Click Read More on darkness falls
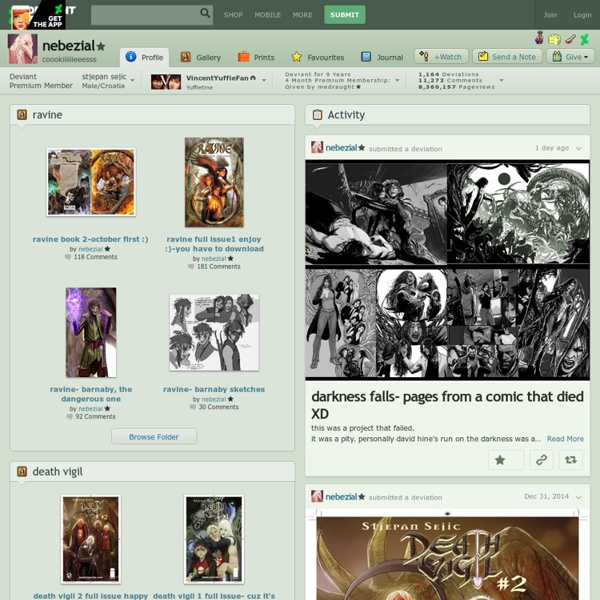 (x=565, y=439)
